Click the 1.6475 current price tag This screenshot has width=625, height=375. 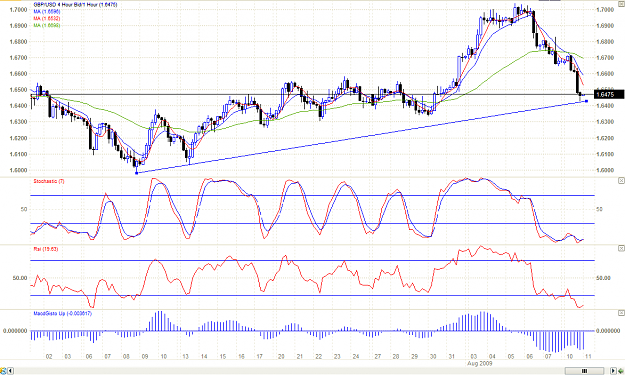609,94
